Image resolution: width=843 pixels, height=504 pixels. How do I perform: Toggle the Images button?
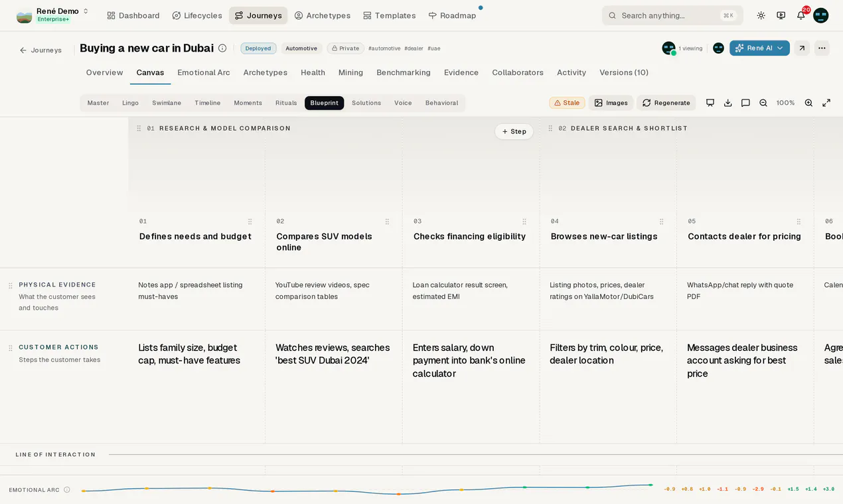click(x=611, y=103)
